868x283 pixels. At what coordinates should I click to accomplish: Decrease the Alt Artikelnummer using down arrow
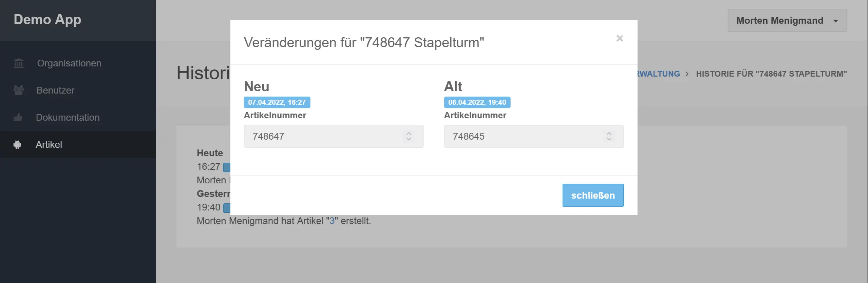point(609,139)
